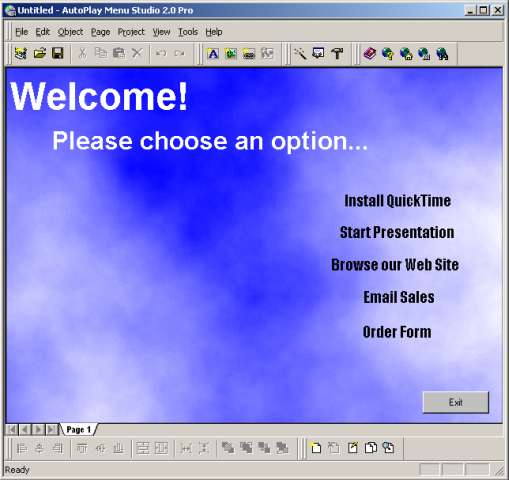Launch the wizard wand tool icon
Screen dimensions: 509x480
(300, 53)
